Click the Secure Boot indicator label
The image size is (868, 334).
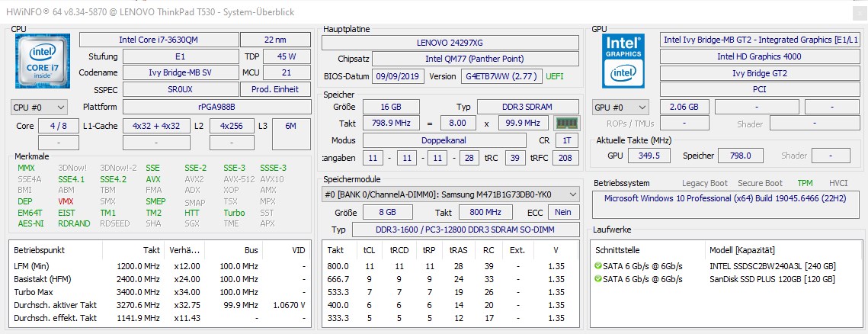(760, 183)
